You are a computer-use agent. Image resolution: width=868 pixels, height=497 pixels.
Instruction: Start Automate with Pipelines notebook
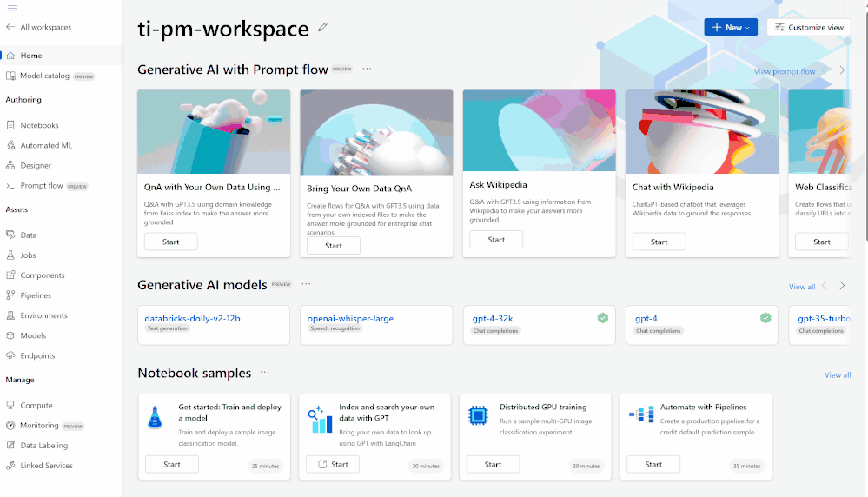(x=653, y=464)
